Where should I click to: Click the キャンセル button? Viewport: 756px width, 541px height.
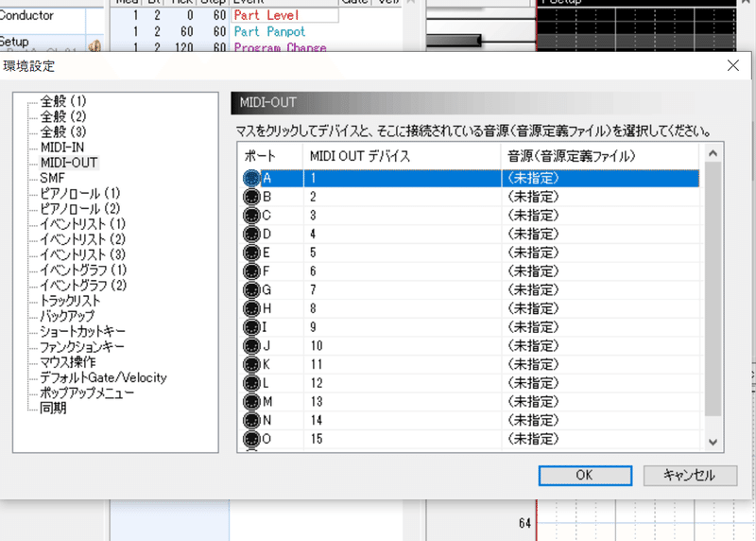point(690,476)
